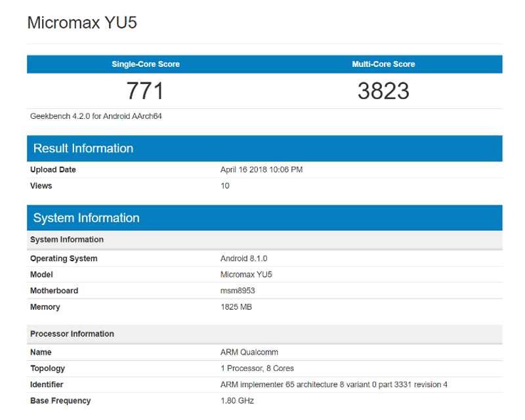Select the Operating System label
The image size is (525, 420).
[x=64, y=259]
